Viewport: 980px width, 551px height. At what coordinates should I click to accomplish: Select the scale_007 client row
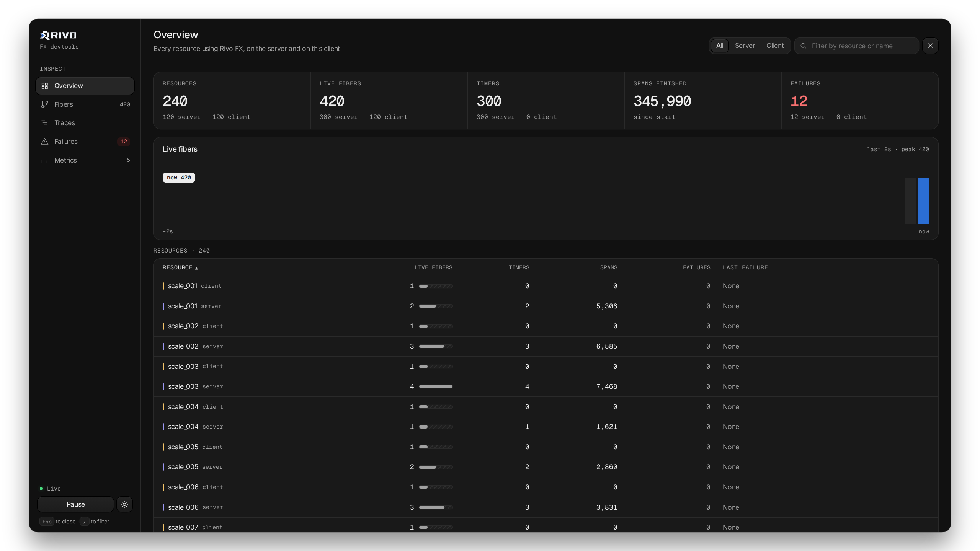(x=546, y=525)
